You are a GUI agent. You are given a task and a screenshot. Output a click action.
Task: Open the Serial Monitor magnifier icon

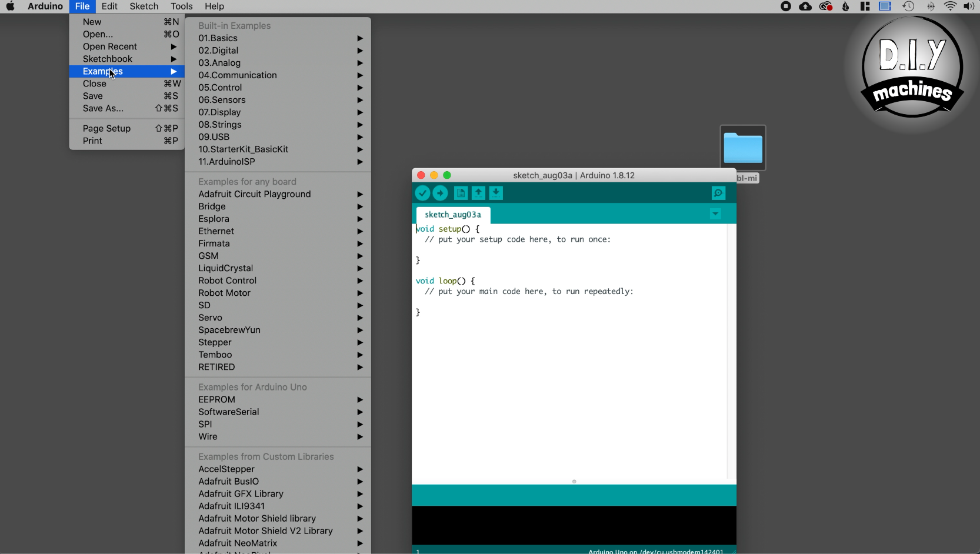point(718,193)
